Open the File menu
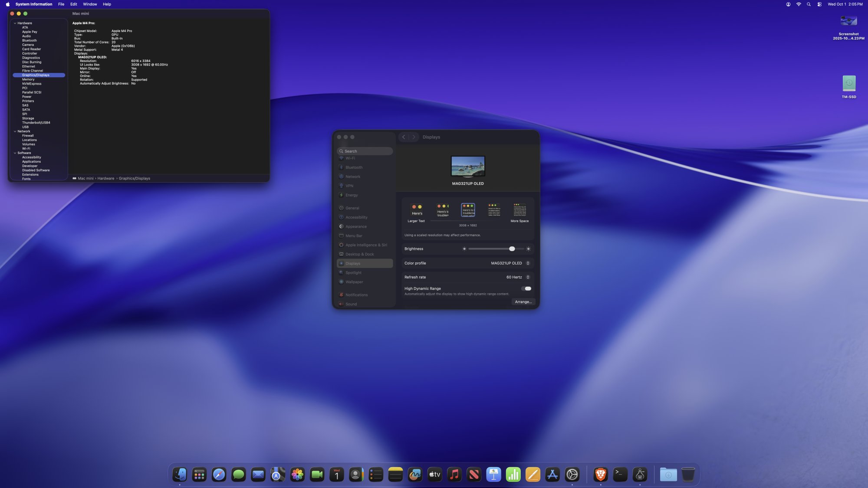 click(x=61, y=4)
